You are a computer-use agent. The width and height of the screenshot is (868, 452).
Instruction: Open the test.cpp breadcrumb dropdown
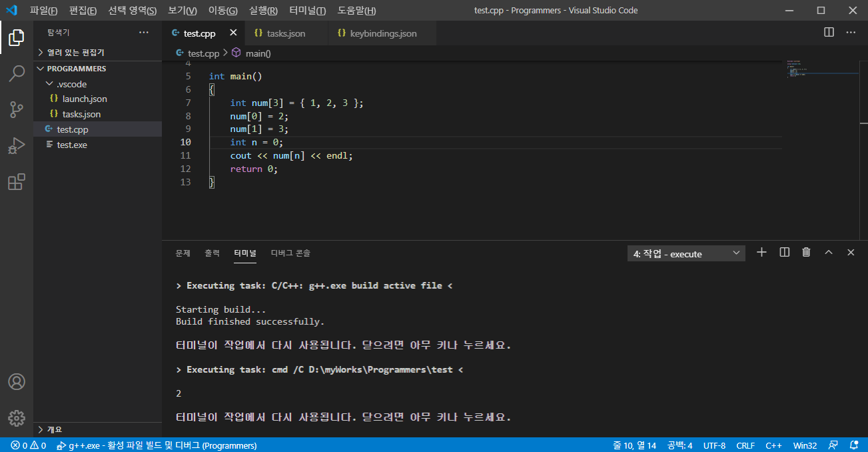coord(197,53)
